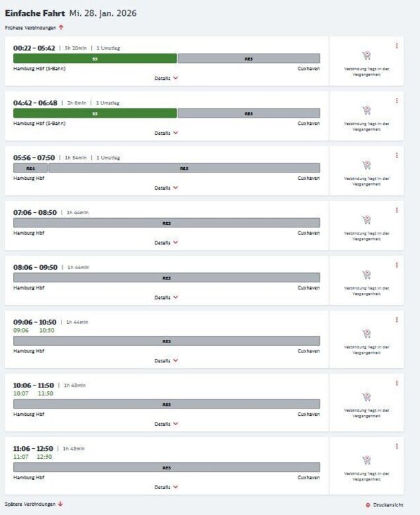Click the green S5 segment of the 00:22 trip

[95, 58]
